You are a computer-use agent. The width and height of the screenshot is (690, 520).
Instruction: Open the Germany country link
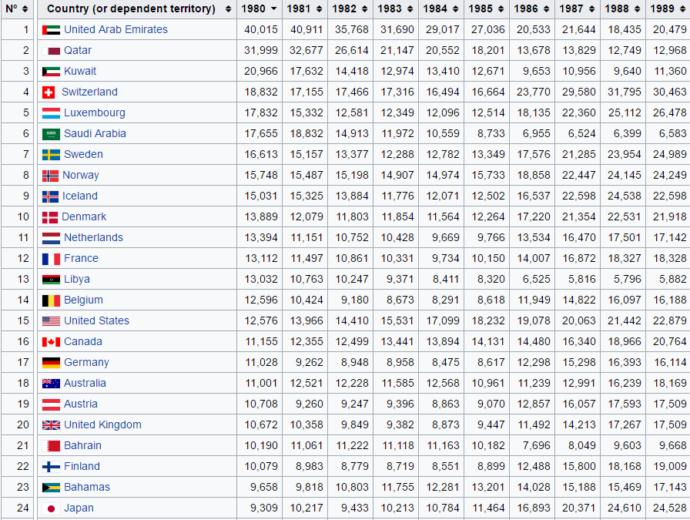click(x=86, y=363)
